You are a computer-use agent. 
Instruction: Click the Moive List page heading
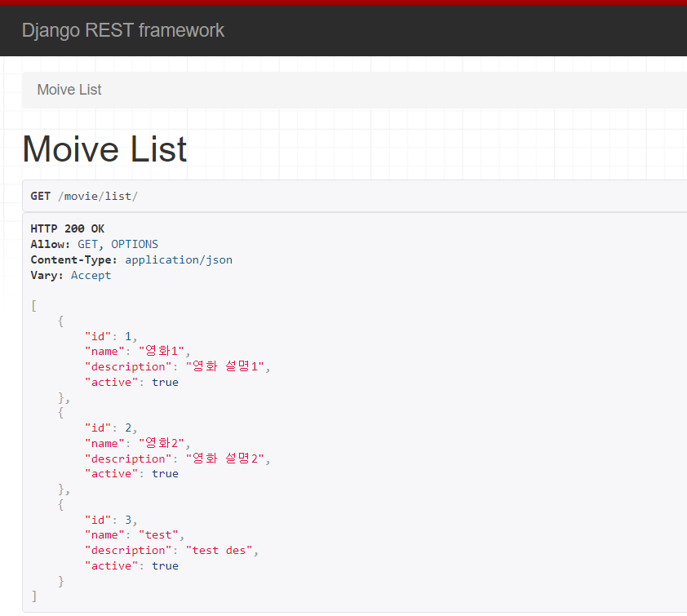(x=104, y=149)
